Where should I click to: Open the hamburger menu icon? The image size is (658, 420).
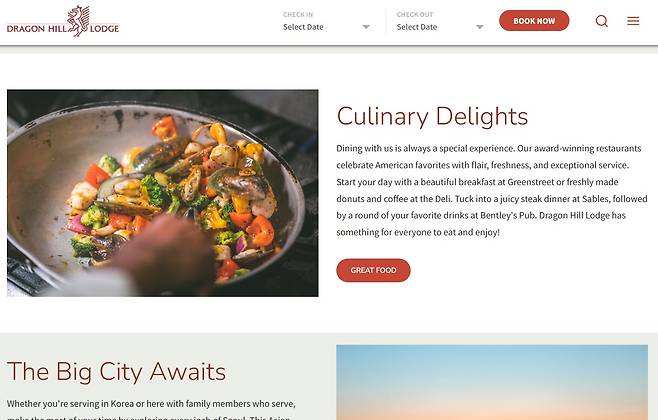(633, 21)
